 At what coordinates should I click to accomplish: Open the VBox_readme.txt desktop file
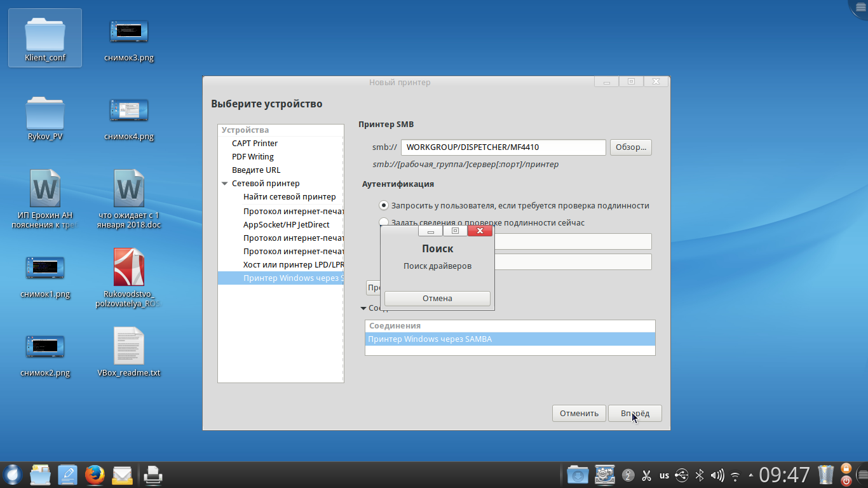[x=128, y=352]
